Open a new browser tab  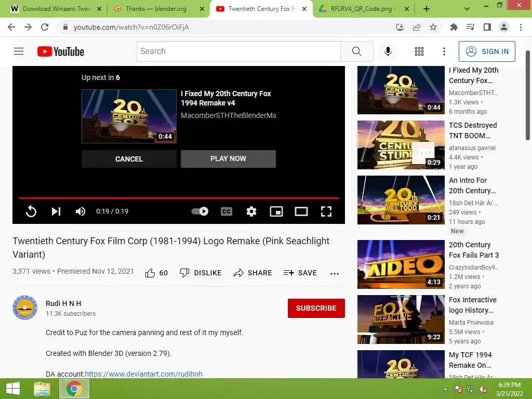pos(427,9)
